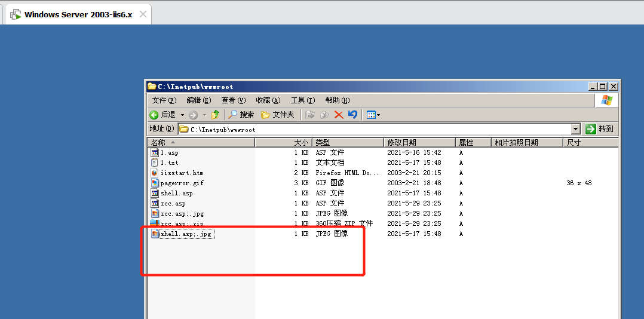Click the 36 x 48 dimensions value

579,183
